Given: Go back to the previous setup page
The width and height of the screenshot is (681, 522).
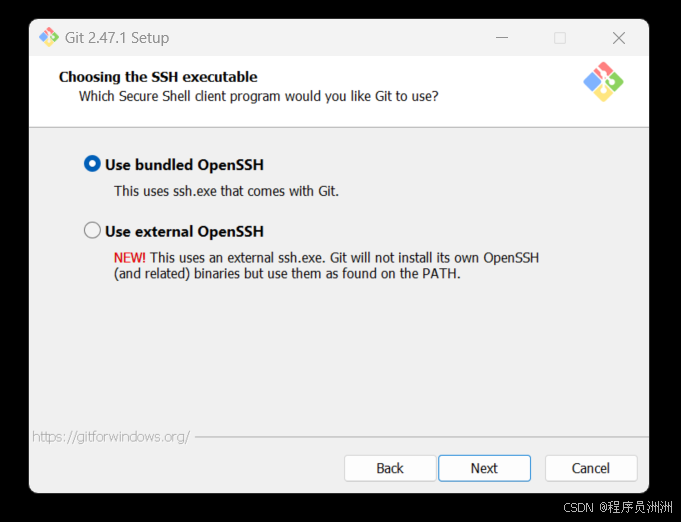Looking at the screenshot, I should [390, 468].
